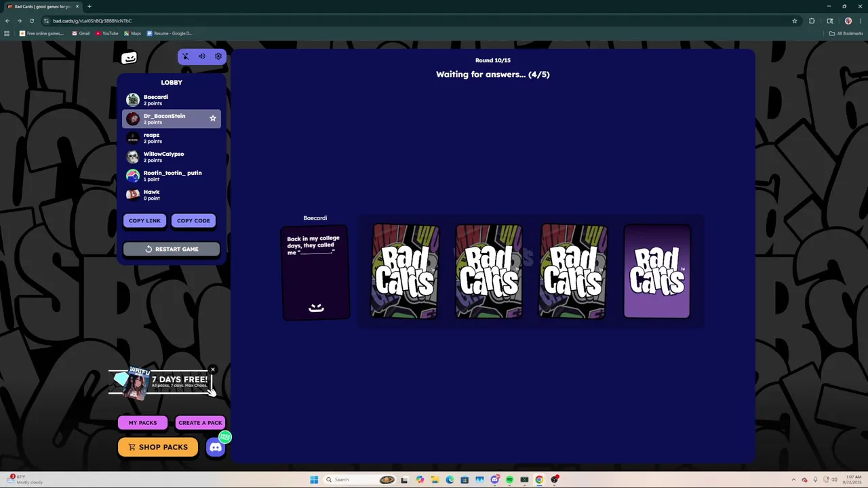Open Gmail bookmark

click(x=81, y=33)
